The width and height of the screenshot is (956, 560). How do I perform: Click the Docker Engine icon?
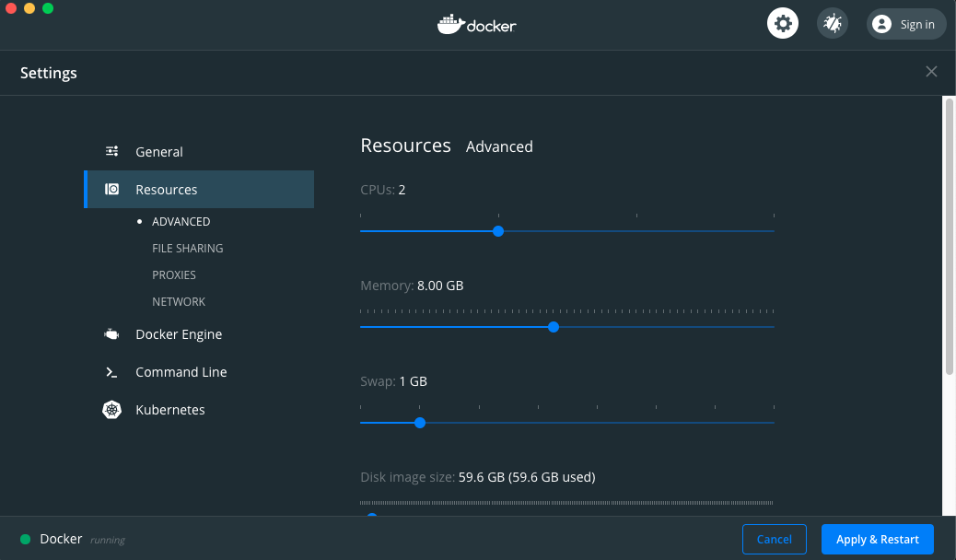111,334
